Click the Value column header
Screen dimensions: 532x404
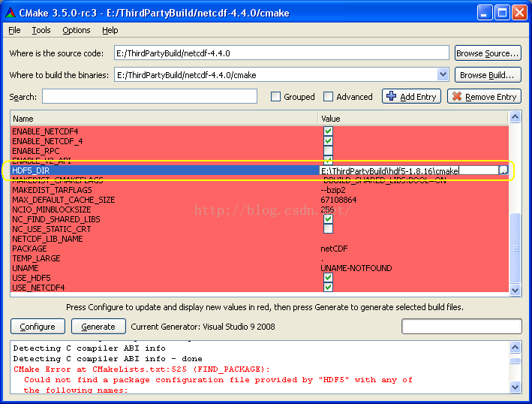coord(413,119)
